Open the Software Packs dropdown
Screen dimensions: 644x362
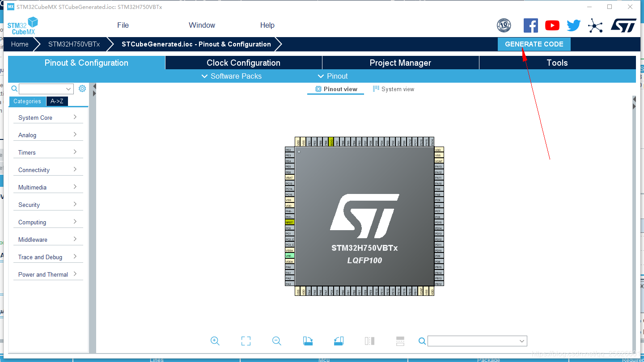click(232, 76)
